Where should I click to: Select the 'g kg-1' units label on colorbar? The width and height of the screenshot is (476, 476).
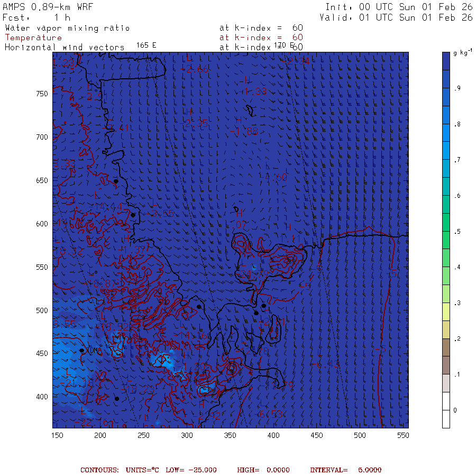[463, 52]
